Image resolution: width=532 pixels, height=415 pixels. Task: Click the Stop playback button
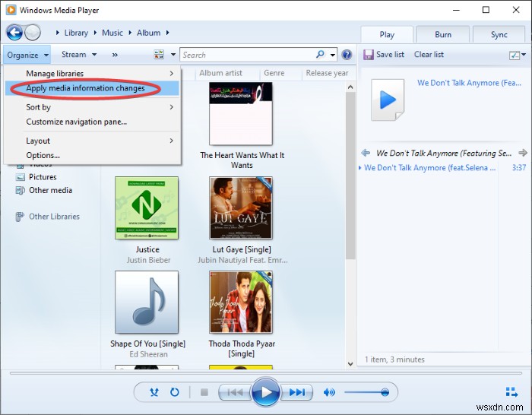coord(204,392)
